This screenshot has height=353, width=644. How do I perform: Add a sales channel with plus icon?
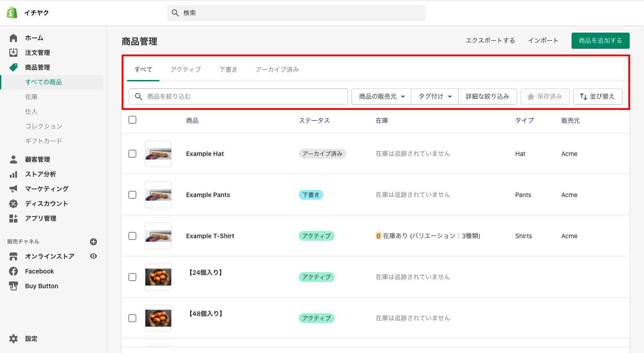[93, 242]
